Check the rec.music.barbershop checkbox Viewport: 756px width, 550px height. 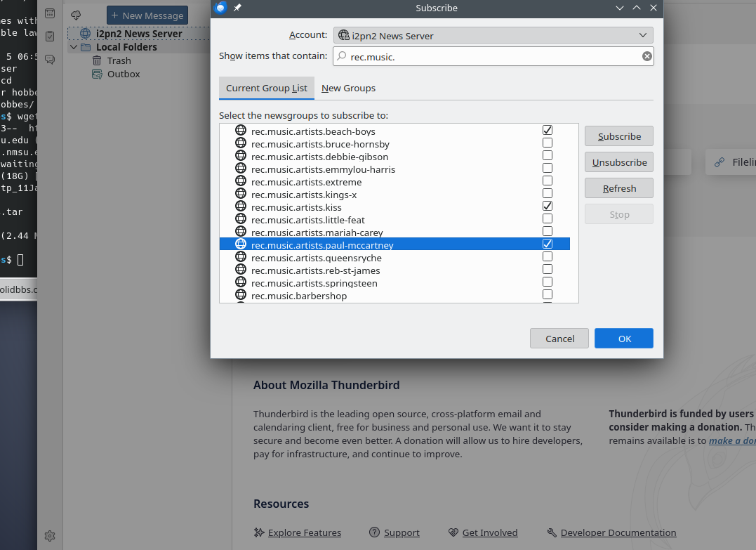(x=548, y=294)
